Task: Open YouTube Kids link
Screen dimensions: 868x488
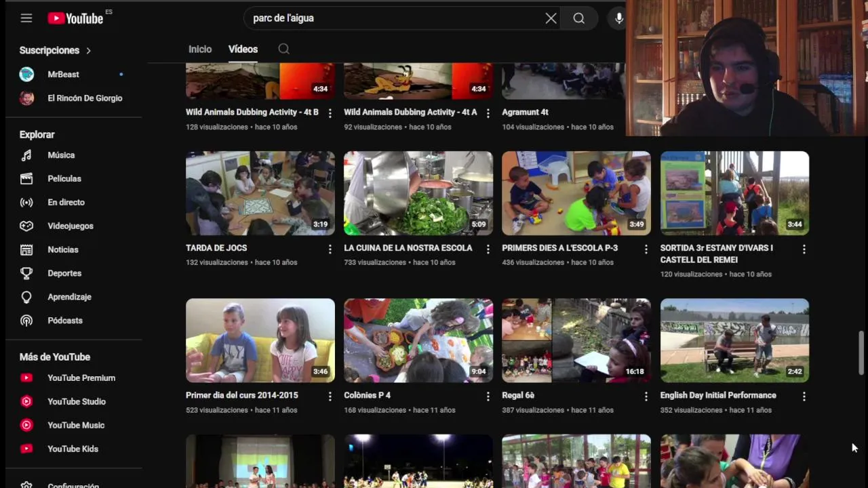Action: click(71, 449)
